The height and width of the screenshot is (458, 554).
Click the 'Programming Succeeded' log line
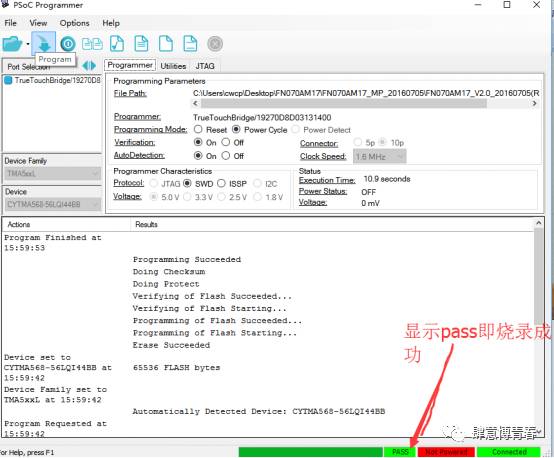click(x=187, y=259)
